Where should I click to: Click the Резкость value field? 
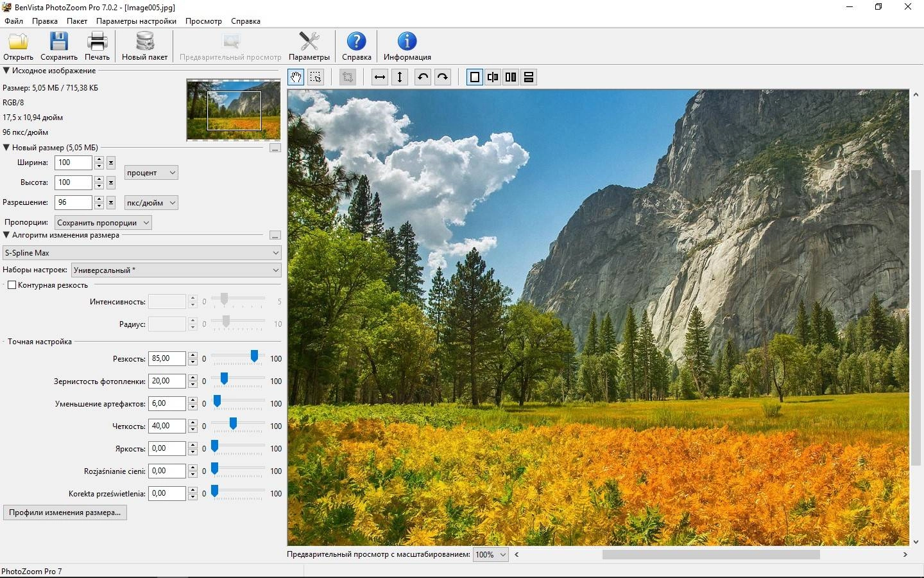167,358
